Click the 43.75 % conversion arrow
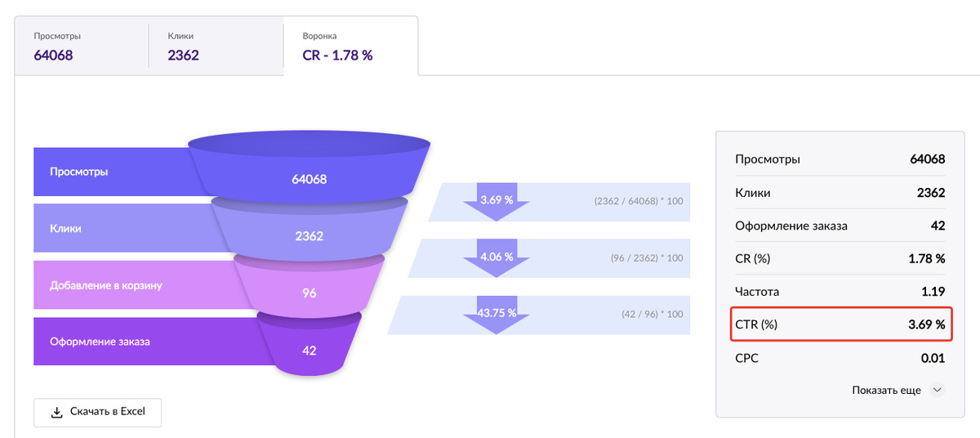 [497, 315]
